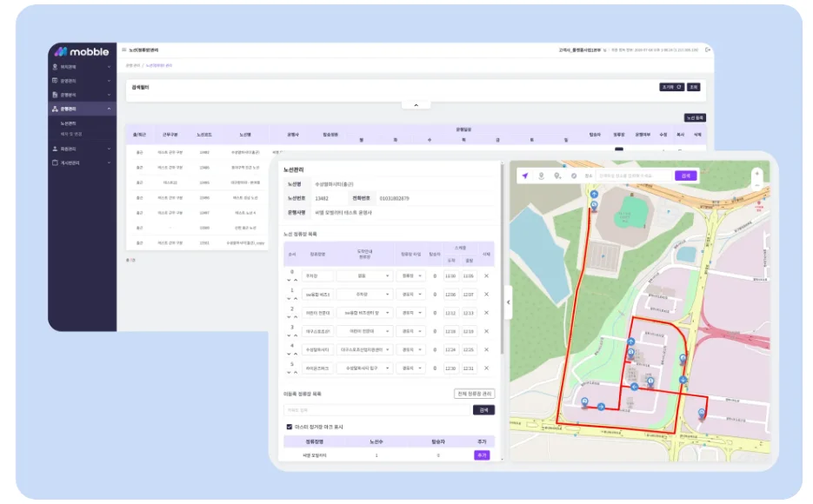Collapse the search filter panel chevron
This screenshot has height=504, width=813.
point(416,105)
